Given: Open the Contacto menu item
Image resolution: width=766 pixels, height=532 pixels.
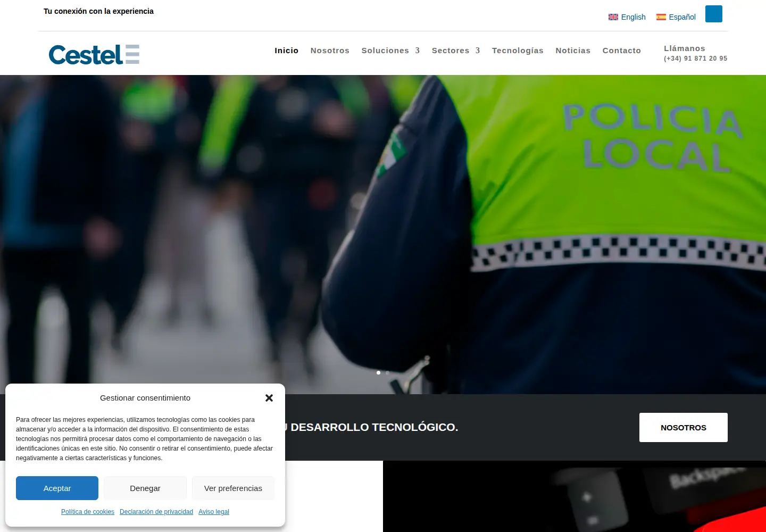Looking at the screenshot, I should [622, 51].
